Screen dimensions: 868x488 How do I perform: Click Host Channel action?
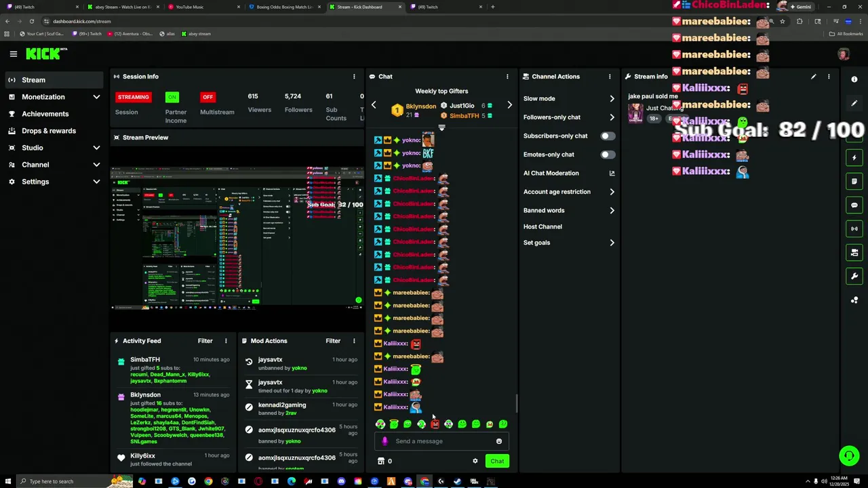(x=542, y=227)
